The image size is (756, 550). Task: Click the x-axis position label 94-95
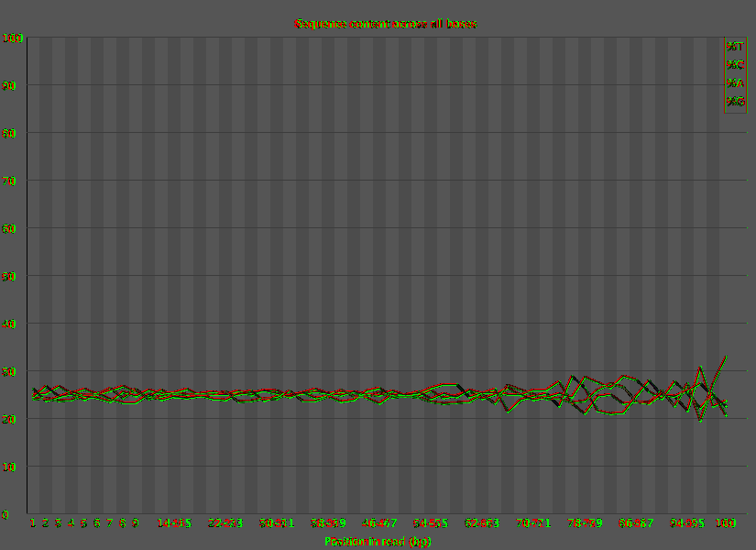tap(687, 523)
